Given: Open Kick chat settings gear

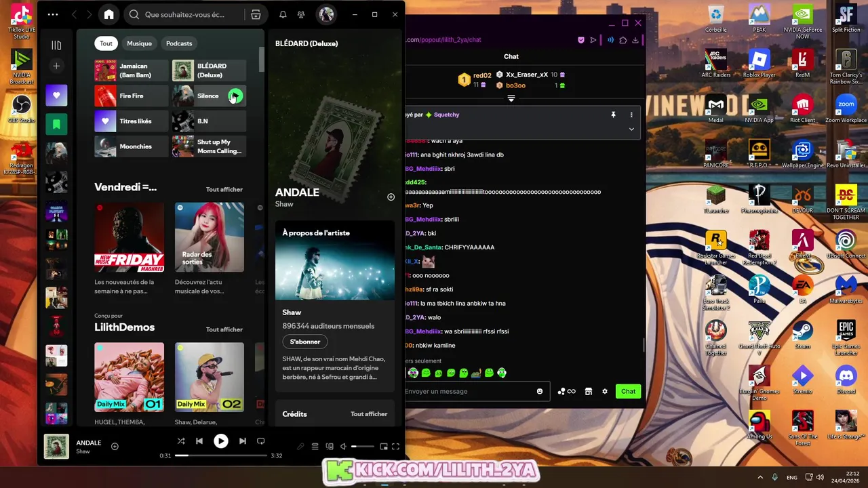Looking at the screenshot, I should coord(605,391).
